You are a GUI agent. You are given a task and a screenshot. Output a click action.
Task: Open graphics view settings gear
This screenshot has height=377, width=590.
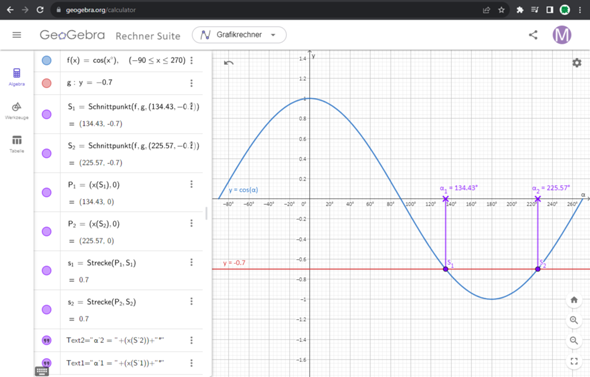[x=577, y=63]
